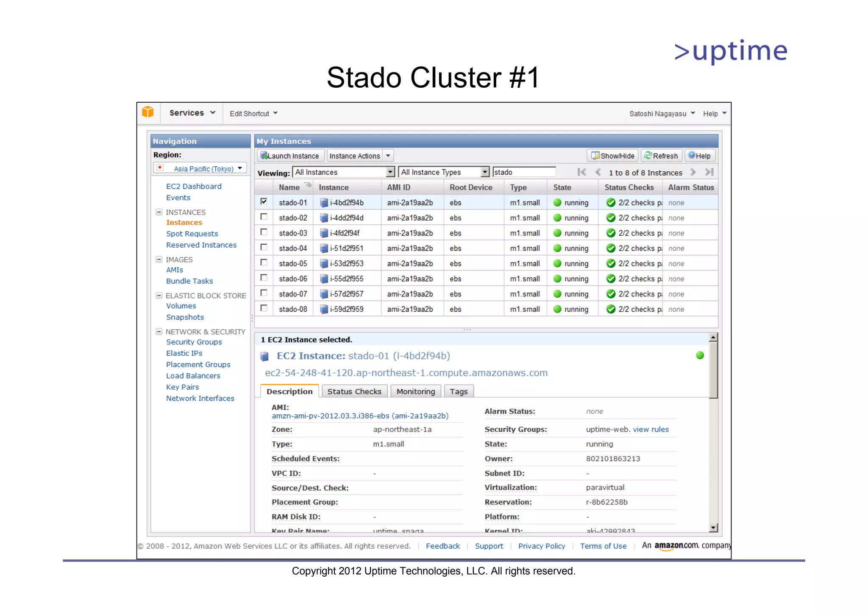Collapse the IMAGES navigation section
This screenshot has width=868, height=614.
coord(159,260)
